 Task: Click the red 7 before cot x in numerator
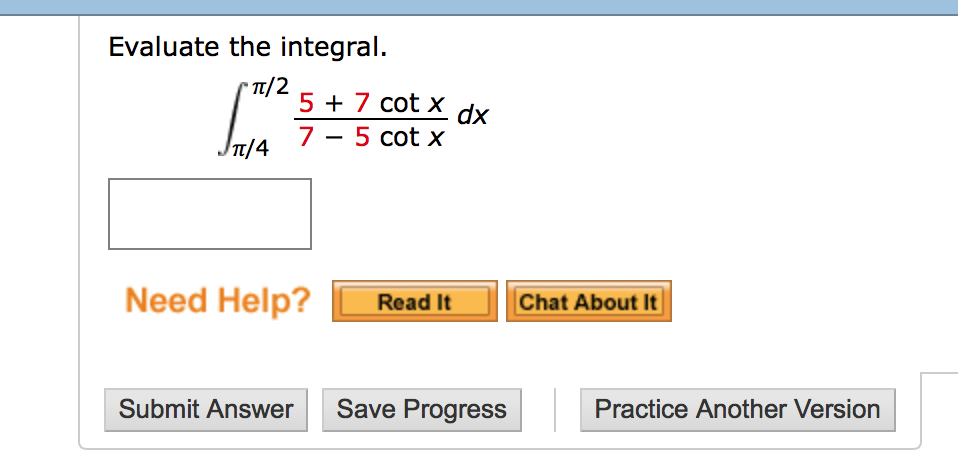[362, 103]
